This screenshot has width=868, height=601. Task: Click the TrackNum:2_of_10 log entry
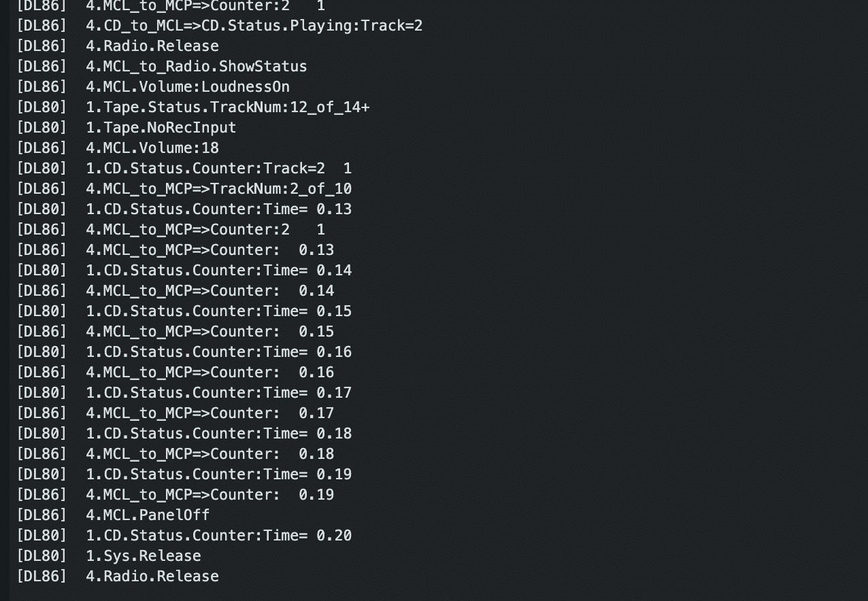184,189
